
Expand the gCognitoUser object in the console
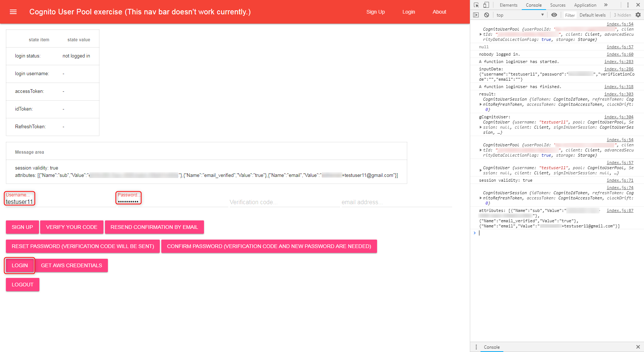coord(481,127)
